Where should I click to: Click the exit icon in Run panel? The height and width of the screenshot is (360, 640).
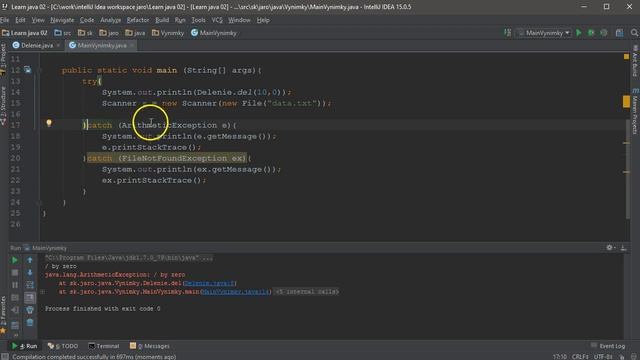[15, 310]
